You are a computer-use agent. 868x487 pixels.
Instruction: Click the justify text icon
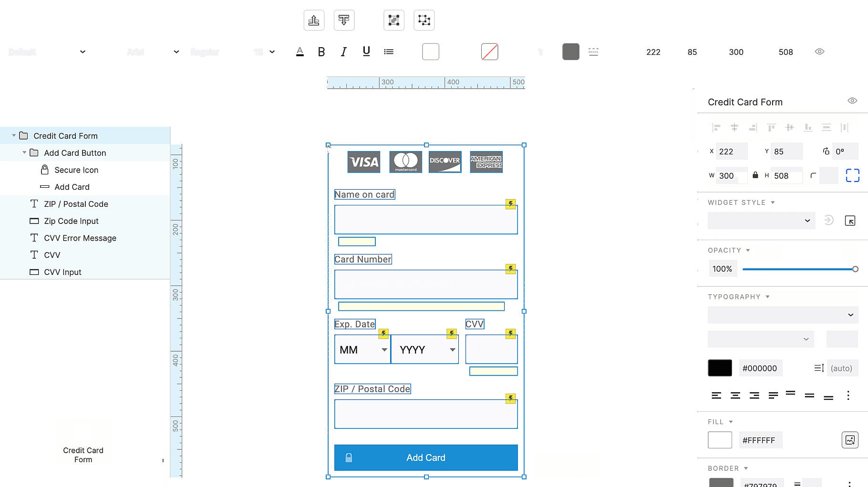[x=773, y=396]
